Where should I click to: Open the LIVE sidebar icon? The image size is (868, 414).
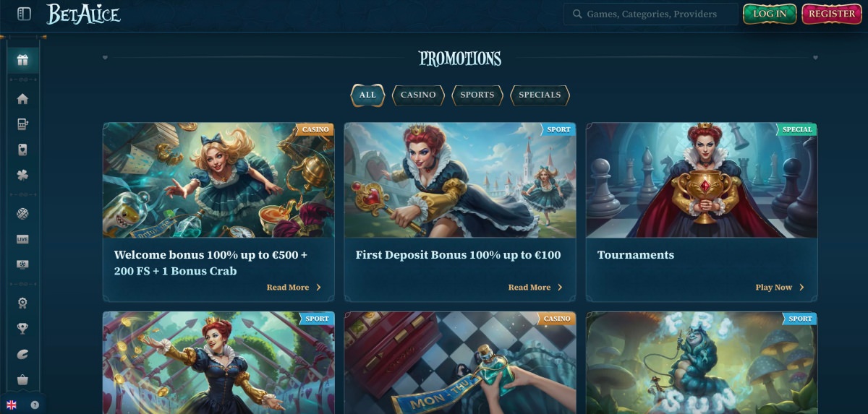22,239
